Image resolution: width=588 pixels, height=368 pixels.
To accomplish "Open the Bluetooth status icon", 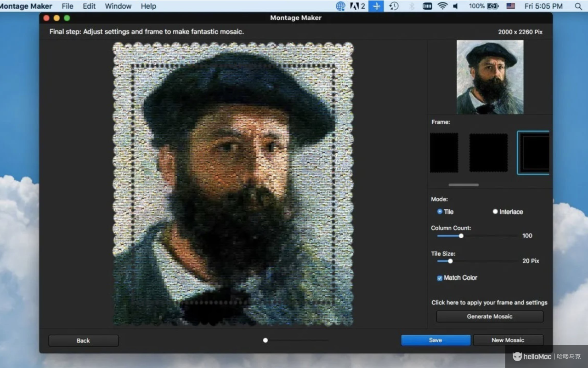I will (x=412, y=6).
